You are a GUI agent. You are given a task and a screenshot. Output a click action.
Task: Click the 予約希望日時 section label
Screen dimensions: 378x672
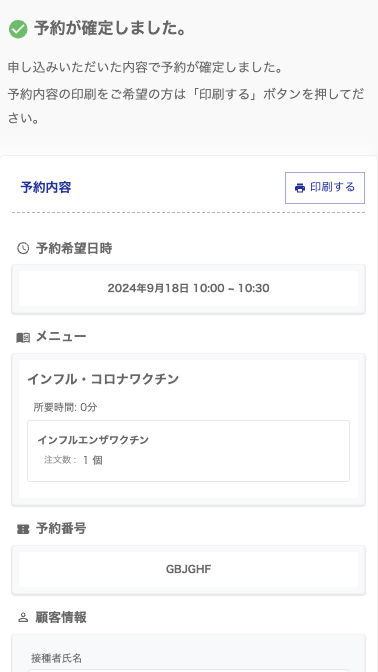(x=74, y=248)
